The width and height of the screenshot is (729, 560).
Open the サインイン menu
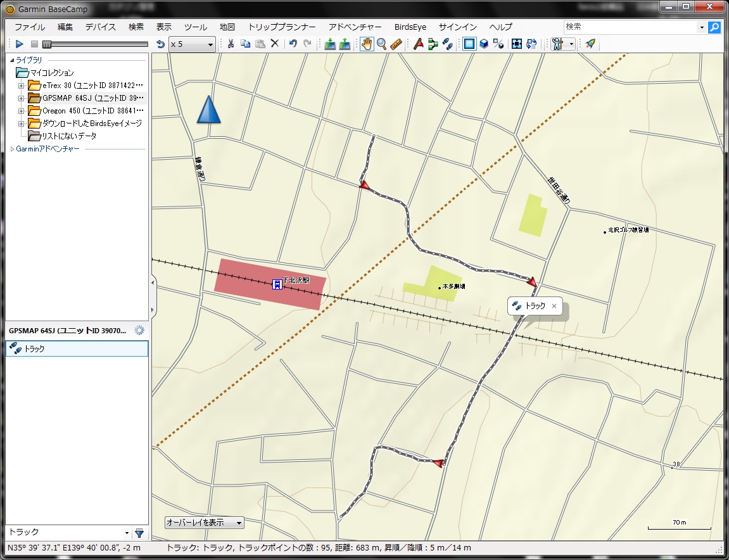457,27
